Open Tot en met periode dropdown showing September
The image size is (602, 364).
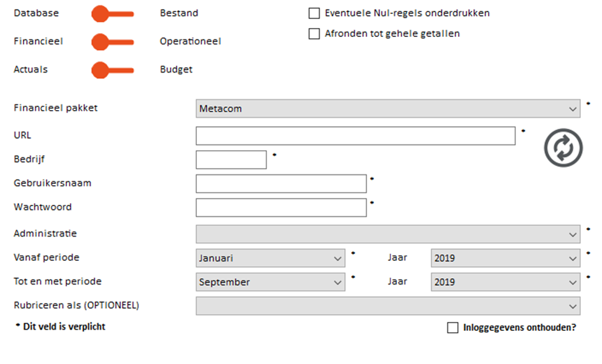coord(270,282)
